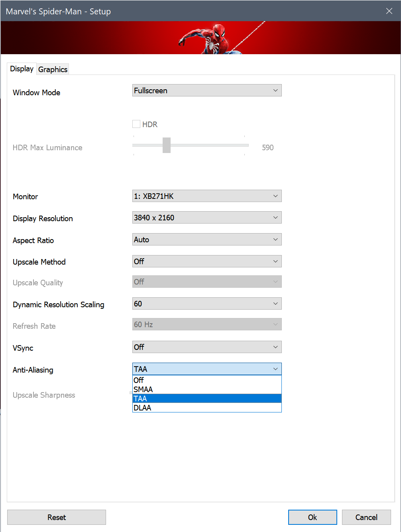
Task: Switch to the Graphics tab
Action: tap(53, 69)
